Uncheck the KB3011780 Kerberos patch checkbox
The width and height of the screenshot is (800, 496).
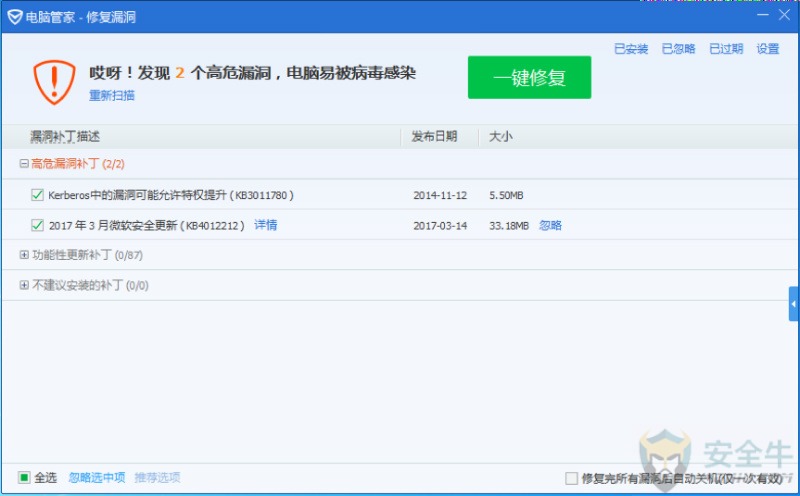click(x=37, y=195)
